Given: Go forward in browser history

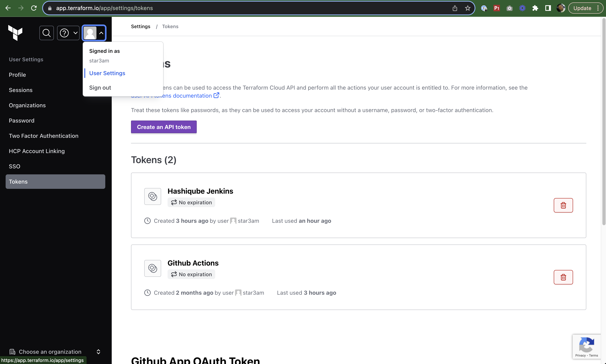Looking at the screenshot, I should click(21, 8).
